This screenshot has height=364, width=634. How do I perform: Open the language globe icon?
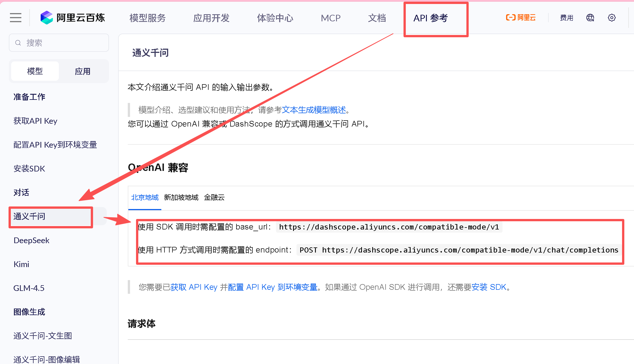(x=590, y=18)
